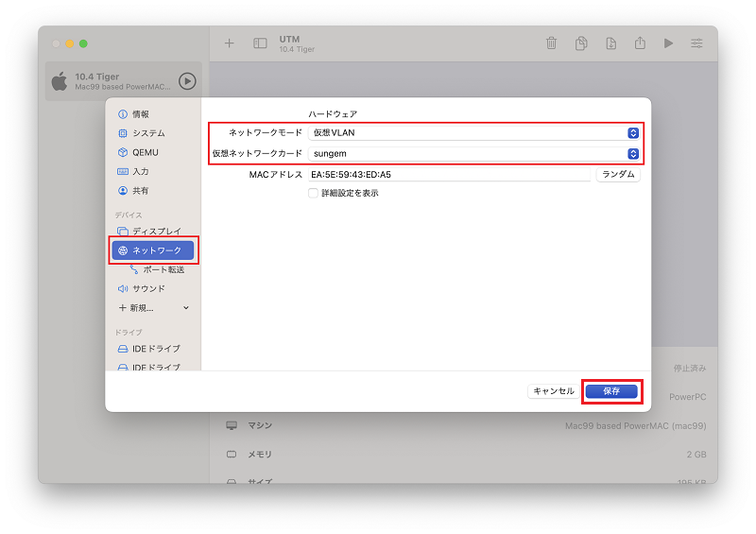This screenshot has width=756, height=534.
Task: Click the Apple logo of the 10.4 Tiger VM
Action: tap(60, 81)
